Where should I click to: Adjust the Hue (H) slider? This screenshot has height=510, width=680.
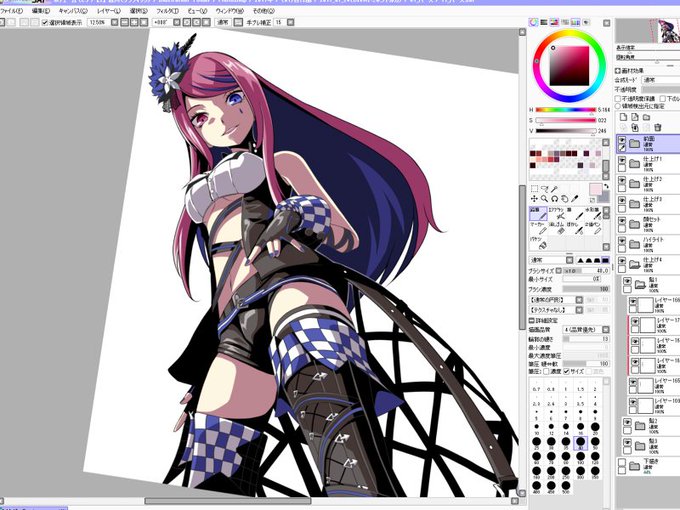tap(566, 110)
